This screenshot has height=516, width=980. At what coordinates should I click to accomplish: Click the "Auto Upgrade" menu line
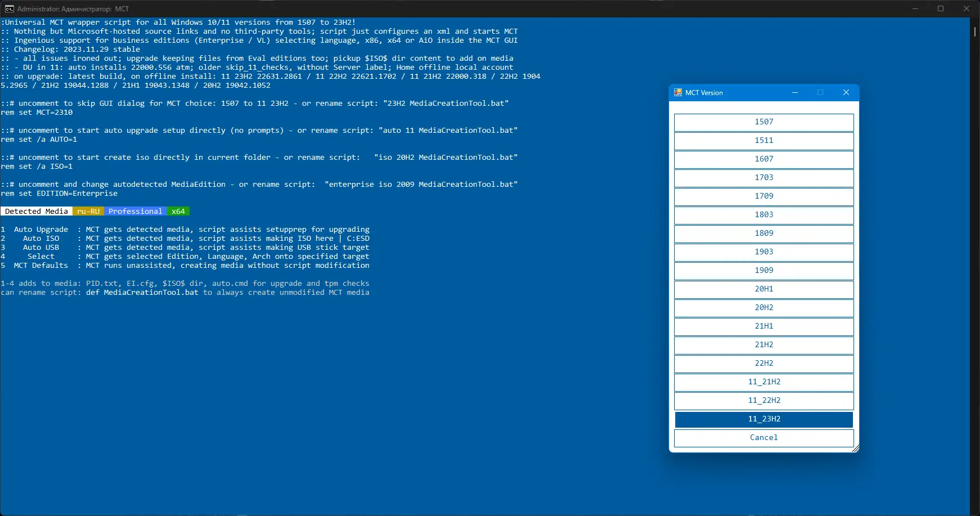(185, 230)
